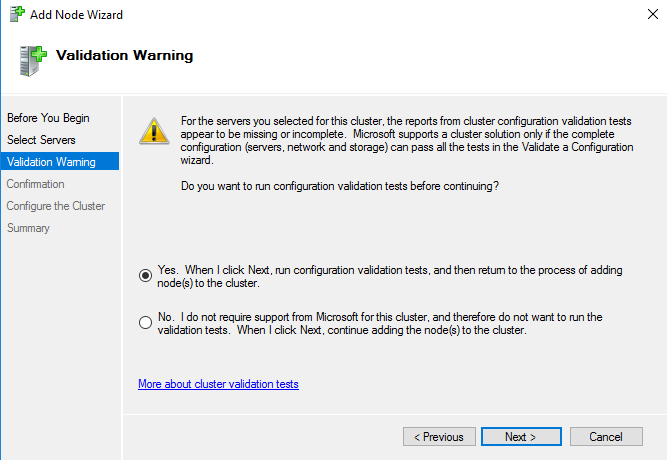The image size is (667, 460).
Task: Open the Select Servers step
Action: pos(41,140)
